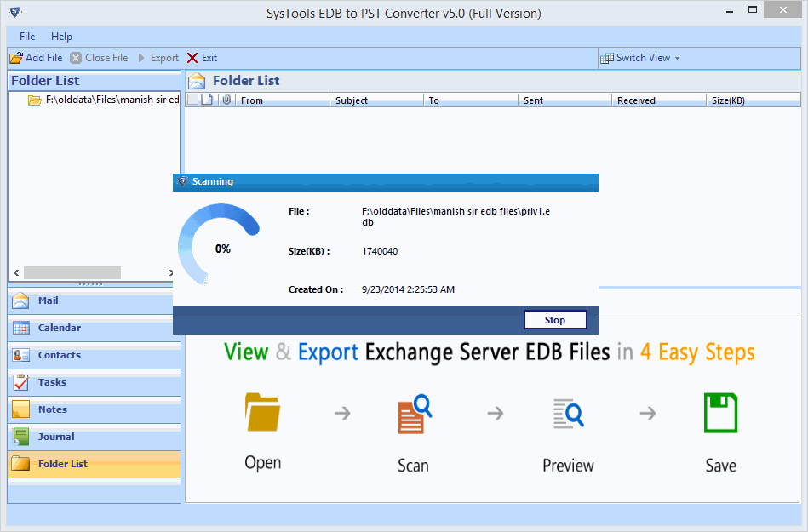Image resolution: width=808 pixels, height=532 pixels.
Task: Click the Contacts card sidebar icon
Action: point(21,355)
